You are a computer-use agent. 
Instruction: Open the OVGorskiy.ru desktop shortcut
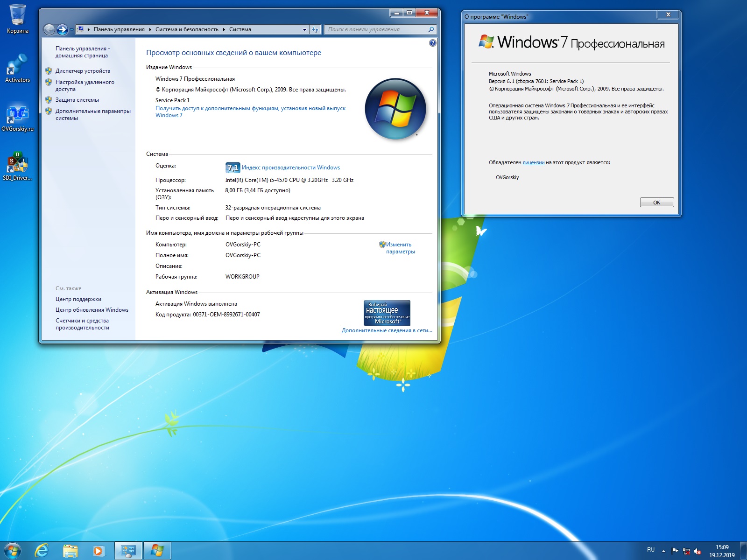(x=17, y=118)
